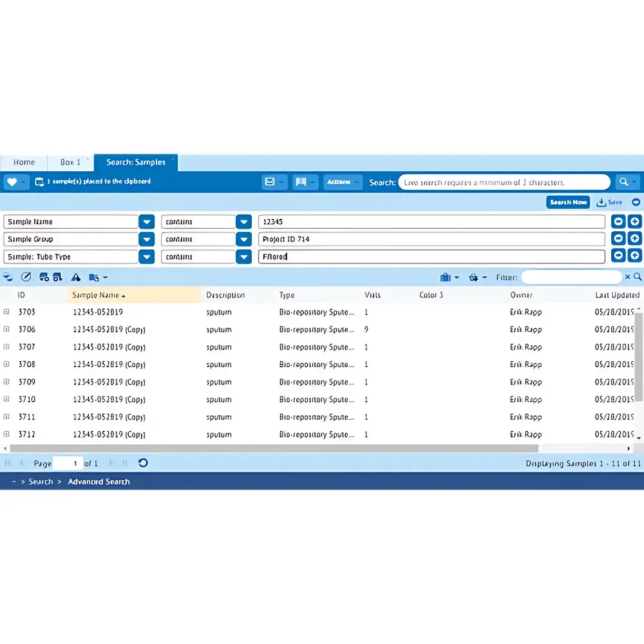The height and width of the screenshot is (644, 644).
Task: Expand the row for sample 3703
Action: pos(6,312)
